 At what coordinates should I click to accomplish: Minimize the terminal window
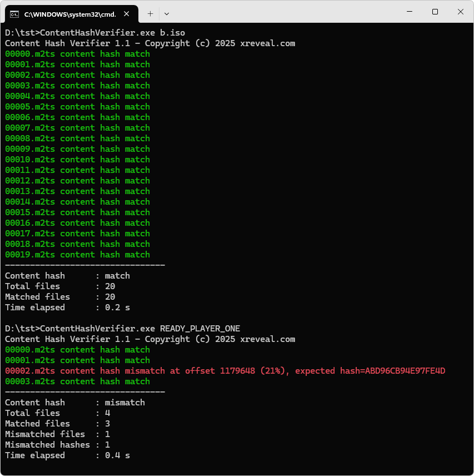pyautogui.click(x=409, y=12)
